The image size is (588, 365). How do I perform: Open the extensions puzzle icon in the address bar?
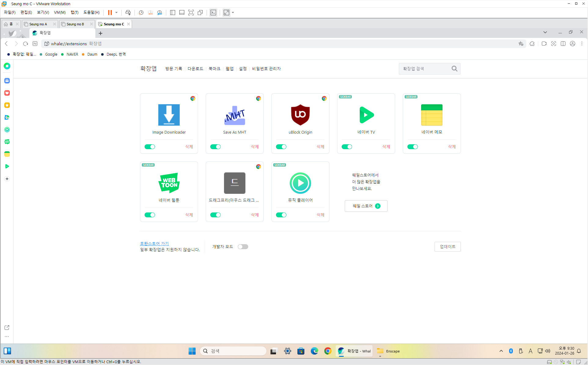[532, 44]
